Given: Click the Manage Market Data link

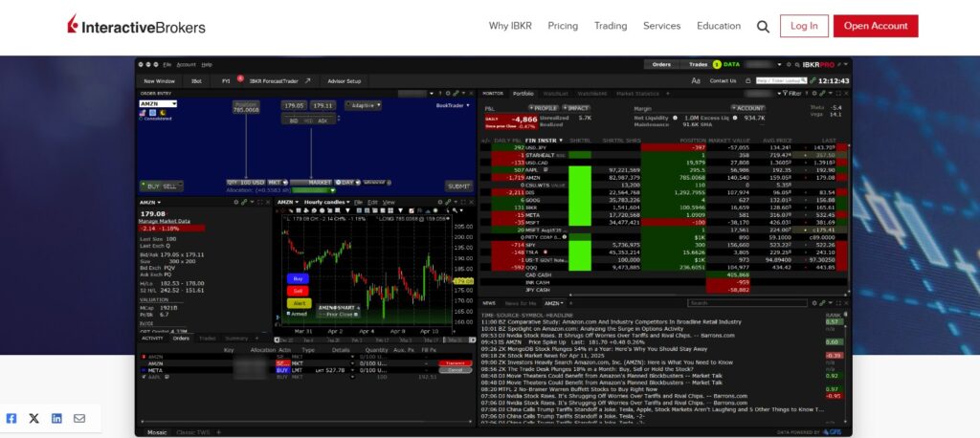Looking at the screenshot, I should click(163, 221).
